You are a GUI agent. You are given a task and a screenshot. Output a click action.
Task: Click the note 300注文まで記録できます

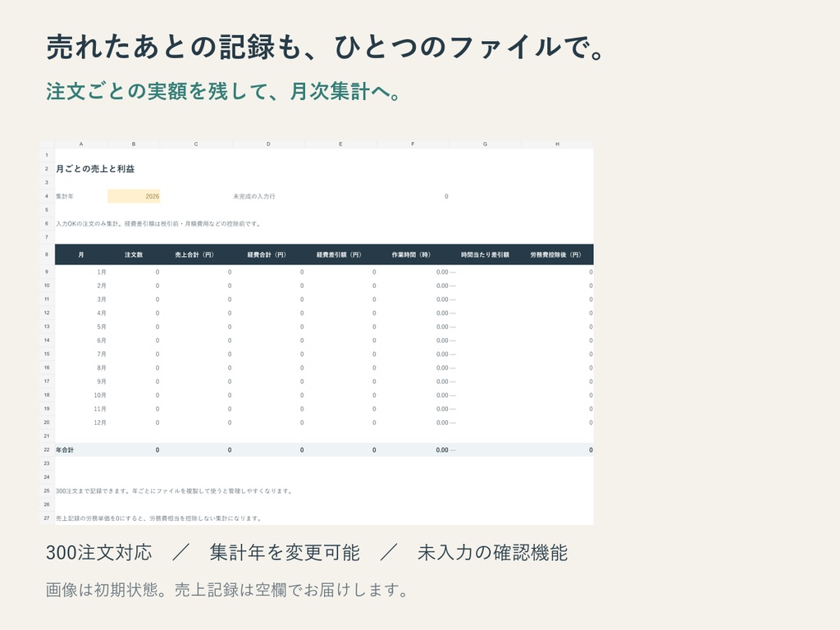coord(174,491)
